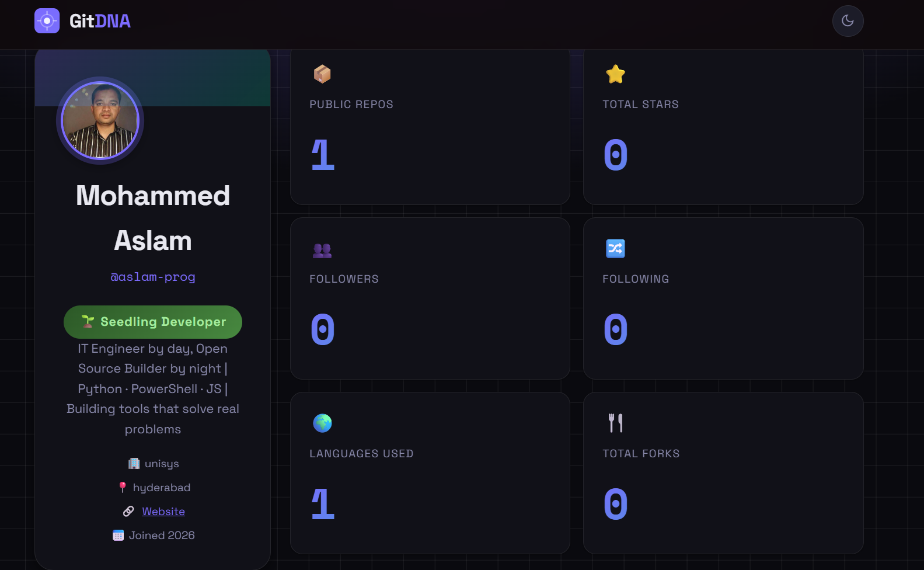This screenshot has height=570, width=924.
Task: Click the gold star Total Stars icon
Action: (x=615, y=74)
